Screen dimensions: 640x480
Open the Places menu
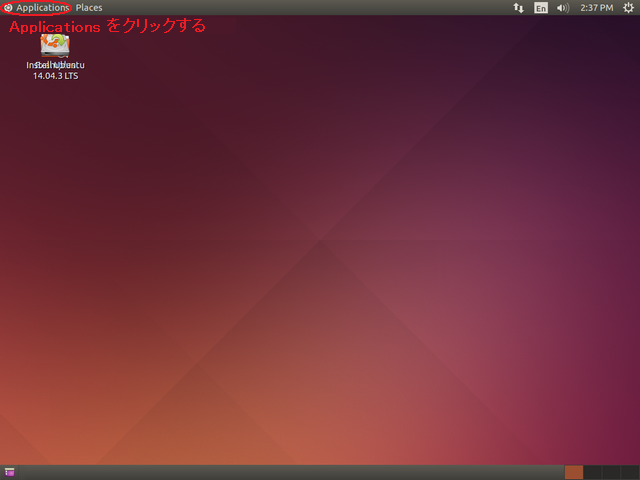[x=89, y=8]
